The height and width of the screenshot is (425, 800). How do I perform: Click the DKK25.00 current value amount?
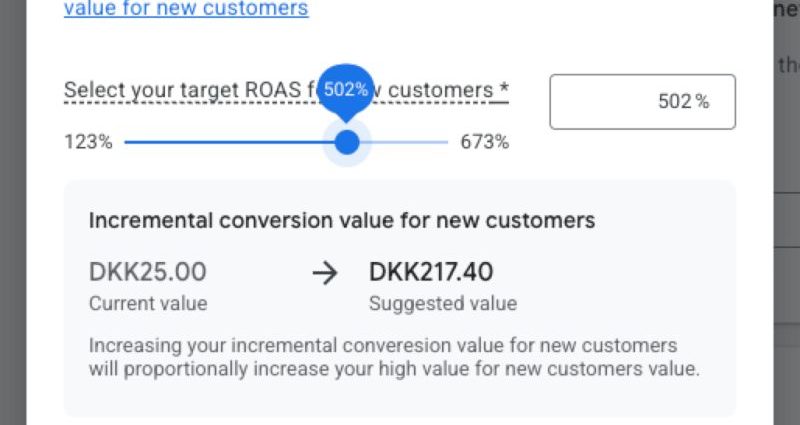pyautogui.click(x=147, y=271)
